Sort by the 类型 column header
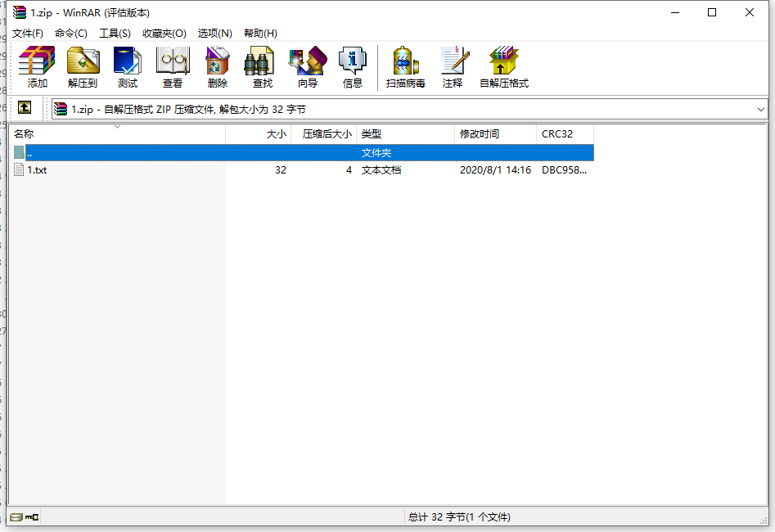 (x=405, y=134)
